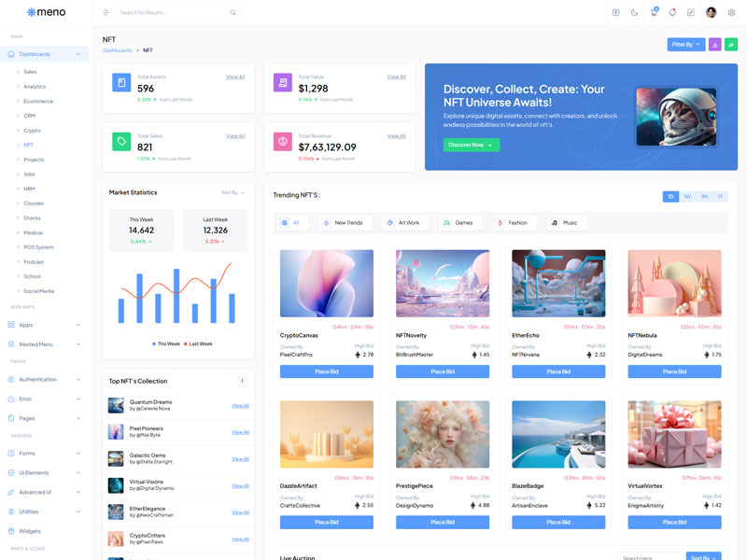Viewport: 747px width, 560px height.
Task: Open the Market Statistics Sort By dropdown
Action: (233, 192)
